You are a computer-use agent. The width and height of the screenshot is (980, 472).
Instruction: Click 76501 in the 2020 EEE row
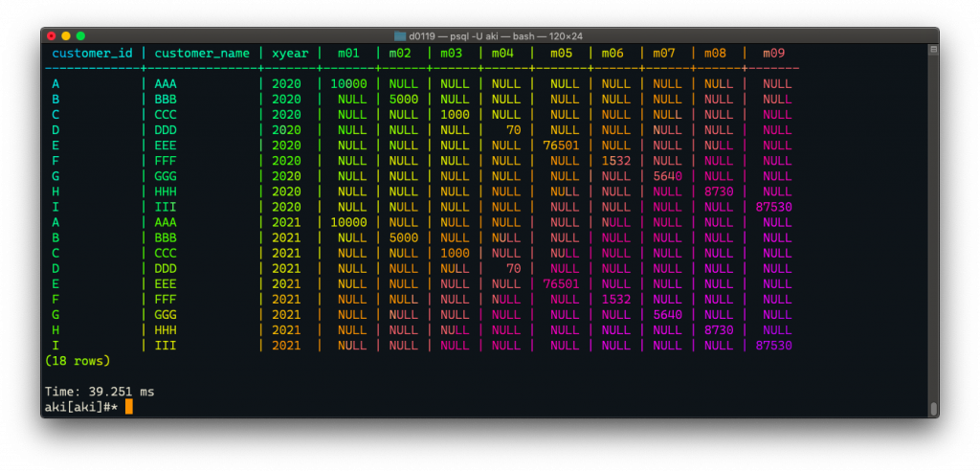(x=561, y=145)
